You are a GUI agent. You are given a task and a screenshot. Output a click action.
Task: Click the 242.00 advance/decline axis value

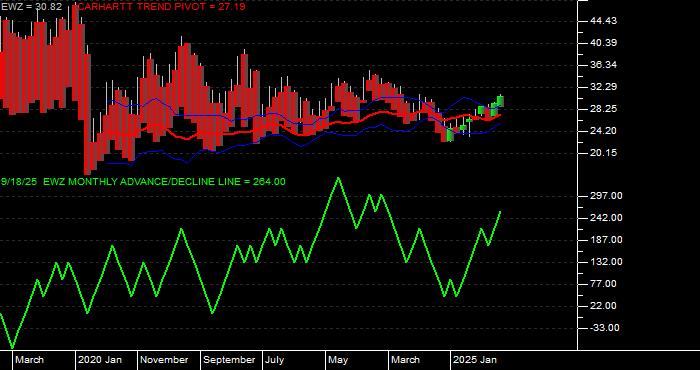click(x=605, y=218)
